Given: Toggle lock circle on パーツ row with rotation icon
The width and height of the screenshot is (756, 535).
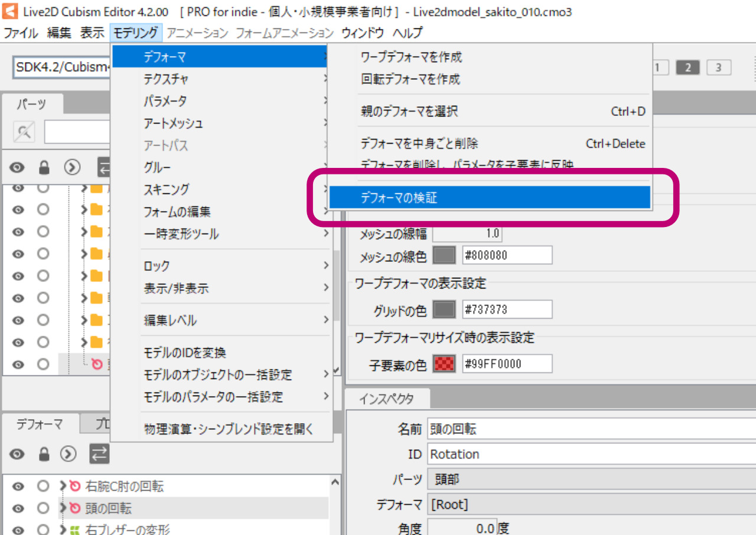Looking at the screenshot, I should (43, 364).
